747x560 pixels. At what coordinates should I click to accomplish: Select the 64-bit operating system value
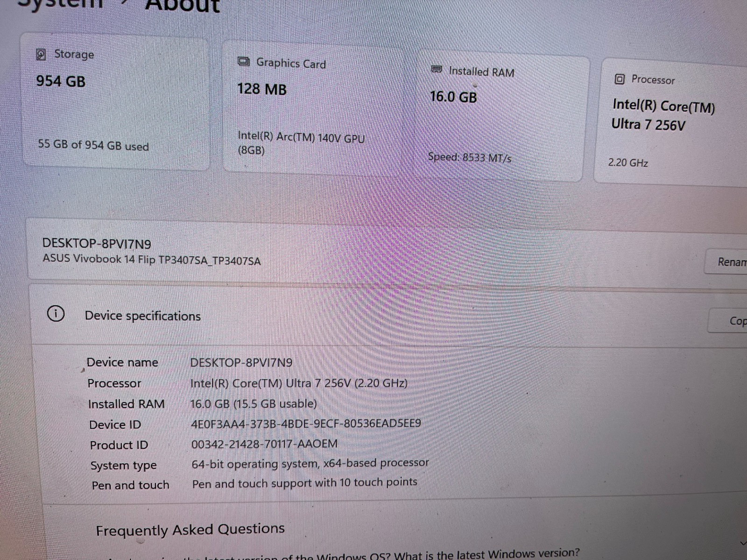[x=310, y=463]
